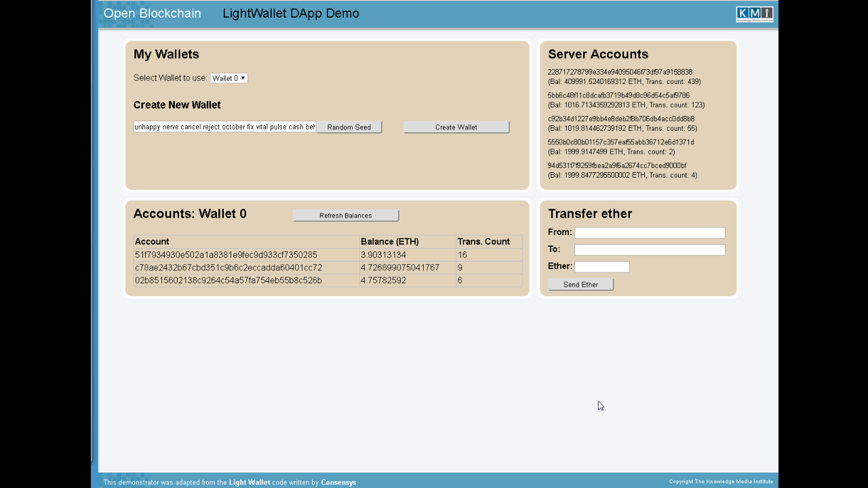Screen dimensions: 868x488
Task: Click the Random Seed button
Action: (349, 127)
